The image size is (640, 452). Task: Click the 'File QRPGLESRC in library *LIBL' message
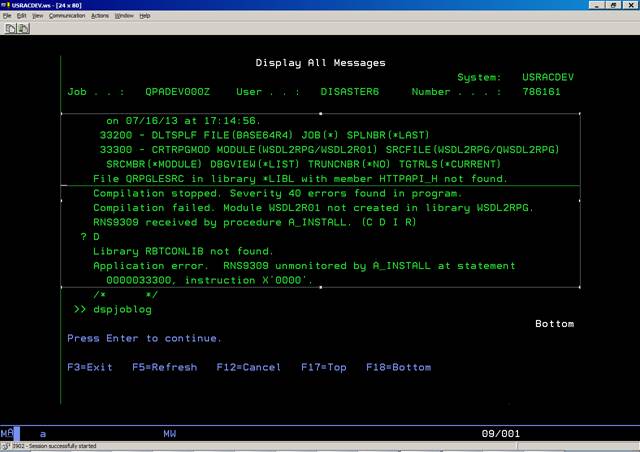(300, 179)
